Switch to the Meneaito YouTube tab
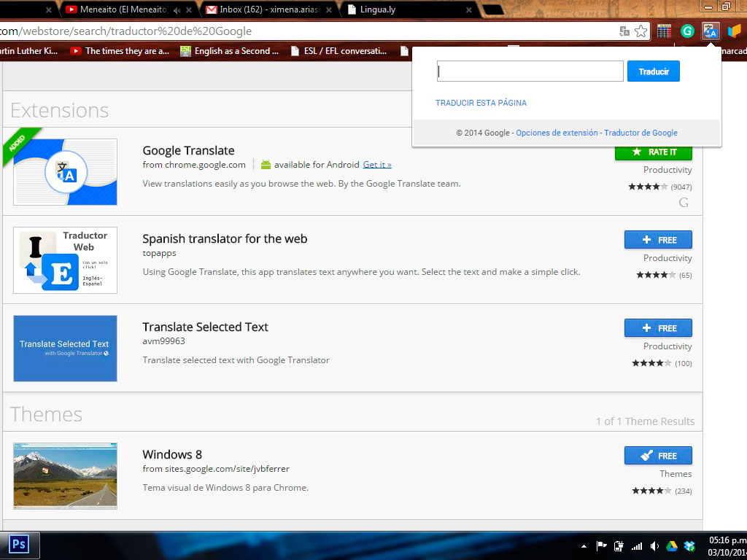Image resolution: width=747 pixels, height=560 pixels. point(123,9)
